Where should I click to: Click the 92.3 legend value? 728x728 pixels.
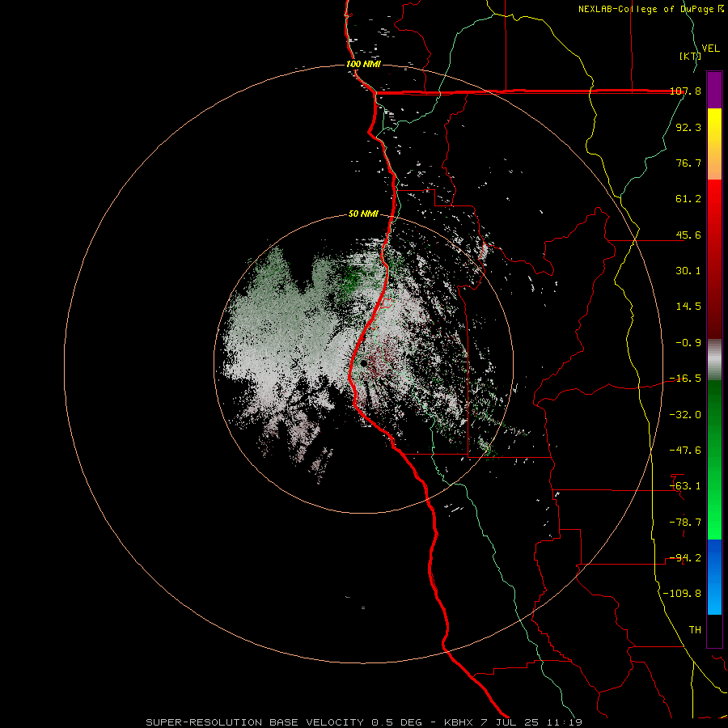click(688, 127)
